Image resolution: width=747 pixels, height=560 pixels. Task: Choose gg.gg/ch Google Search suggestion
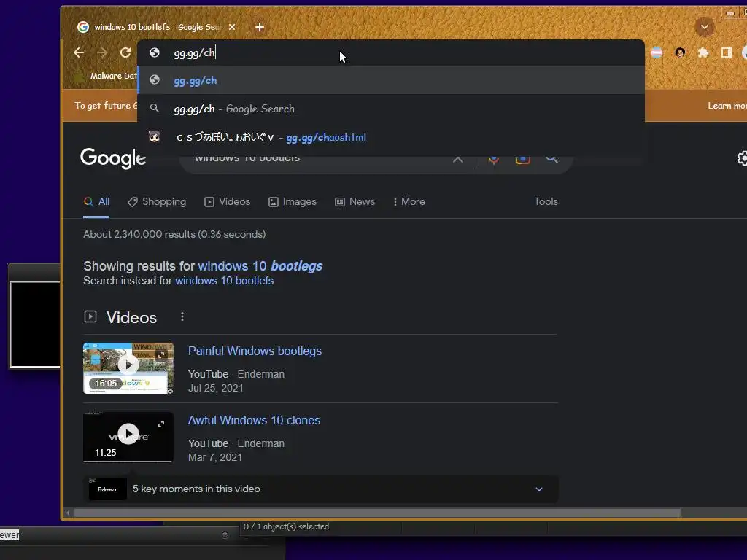pyautogui.click(x=391, y=109)
